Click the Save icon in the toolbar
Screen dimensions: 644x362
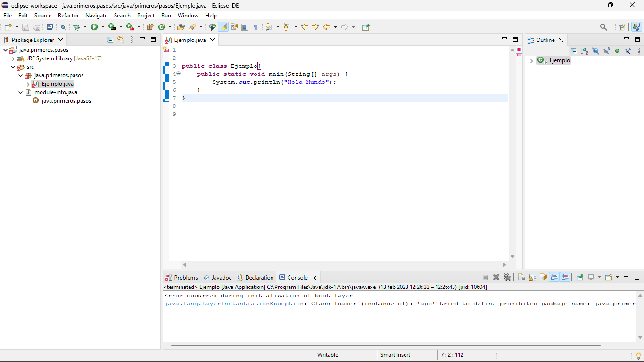tap(26, 27)
